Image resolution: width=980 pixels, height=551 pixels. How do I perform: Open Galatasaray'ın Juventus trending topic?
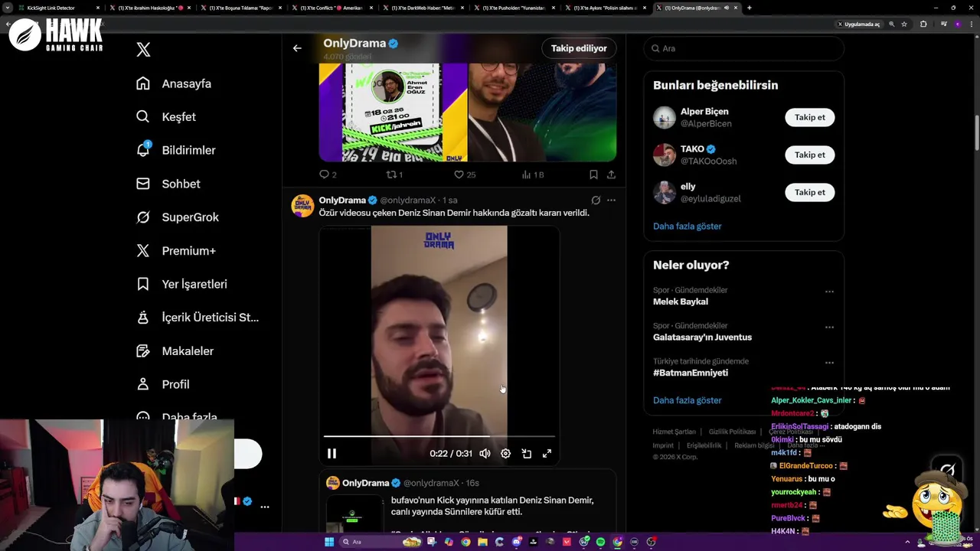pos(702,337)
